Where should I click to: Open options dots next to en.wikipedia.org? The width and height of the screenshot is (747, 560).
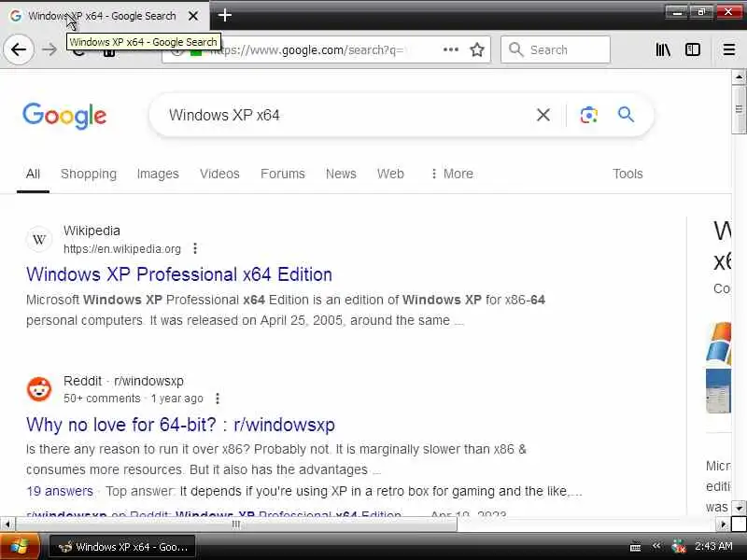pyautogui.click(x=195, y=248)
